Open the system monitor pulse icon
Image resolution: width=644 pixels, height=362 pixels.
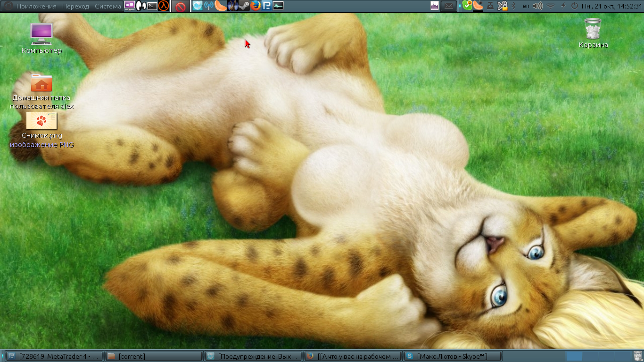[278, 6]
